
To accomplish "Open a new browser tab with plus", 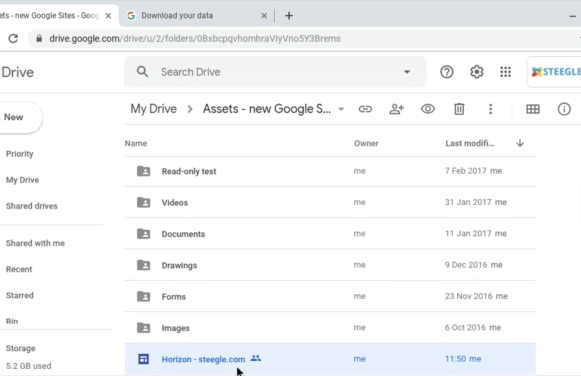I will tap(289, 16).
